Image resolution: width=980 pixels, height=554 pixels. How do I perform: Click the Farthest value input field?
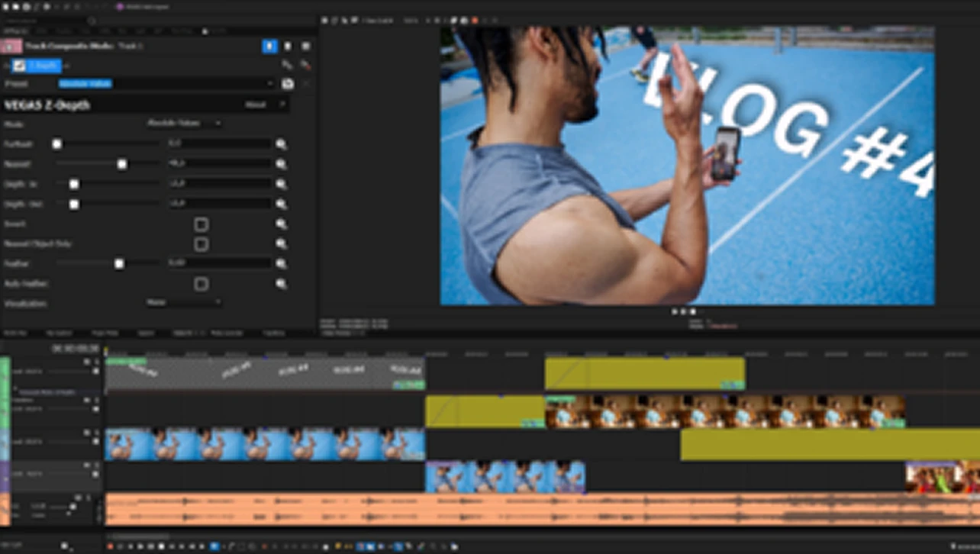coord(218,143)
